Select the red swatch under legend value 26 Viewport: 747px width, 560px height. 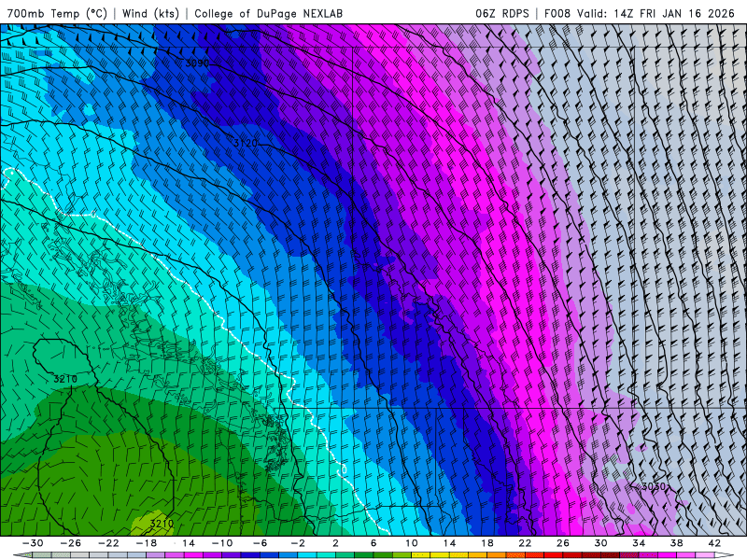(x=572, y=555)
